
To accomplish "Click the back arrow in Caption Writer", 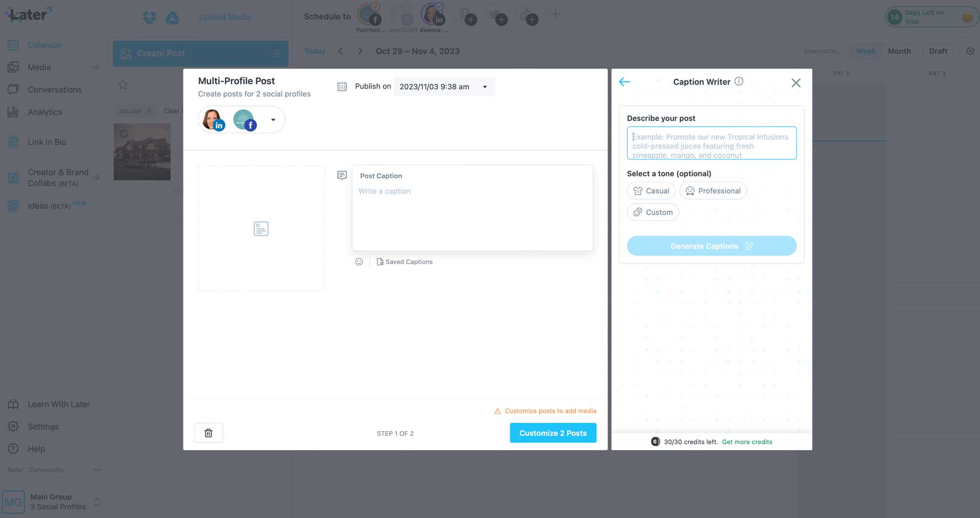I will point(624,82).
